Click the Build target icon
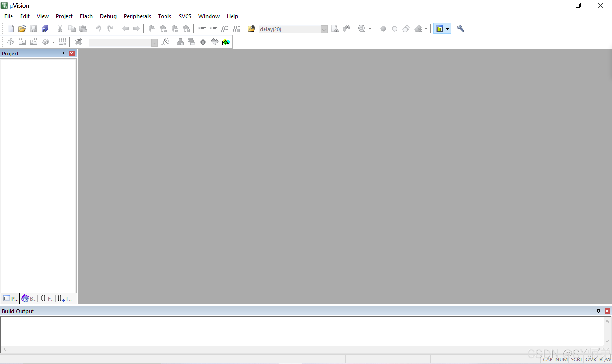This screenshot has width=612, height=364. pos(22,42)
